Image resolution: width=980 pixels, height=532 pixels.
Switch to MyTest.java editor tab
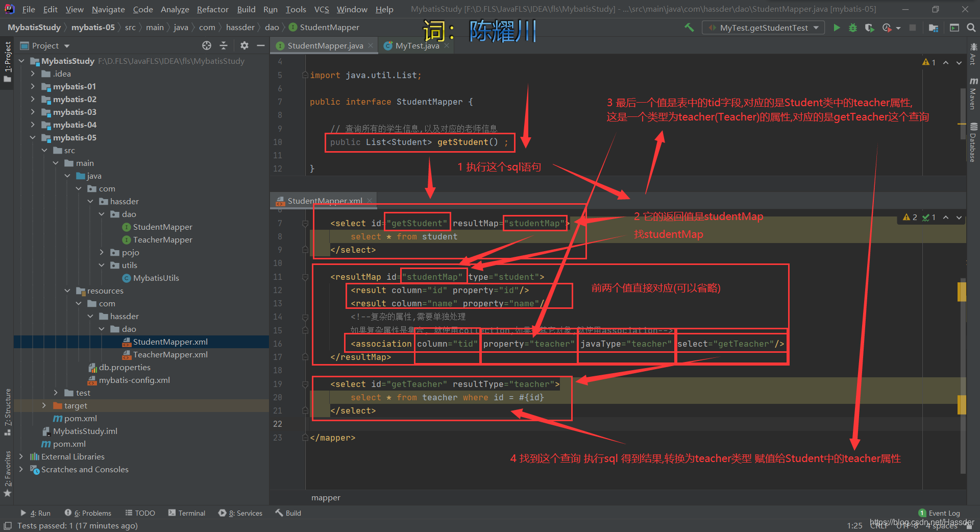tap(416, 45)
